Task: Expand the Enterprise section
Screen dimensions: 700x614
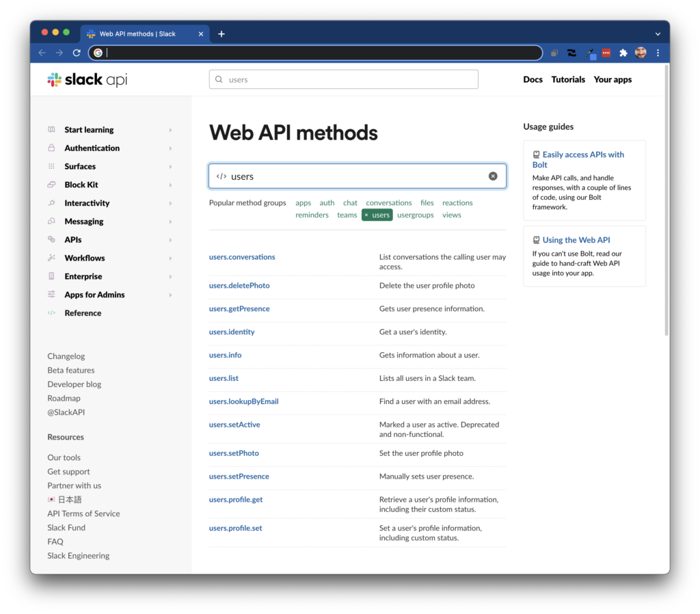Action: click(170, 276)
